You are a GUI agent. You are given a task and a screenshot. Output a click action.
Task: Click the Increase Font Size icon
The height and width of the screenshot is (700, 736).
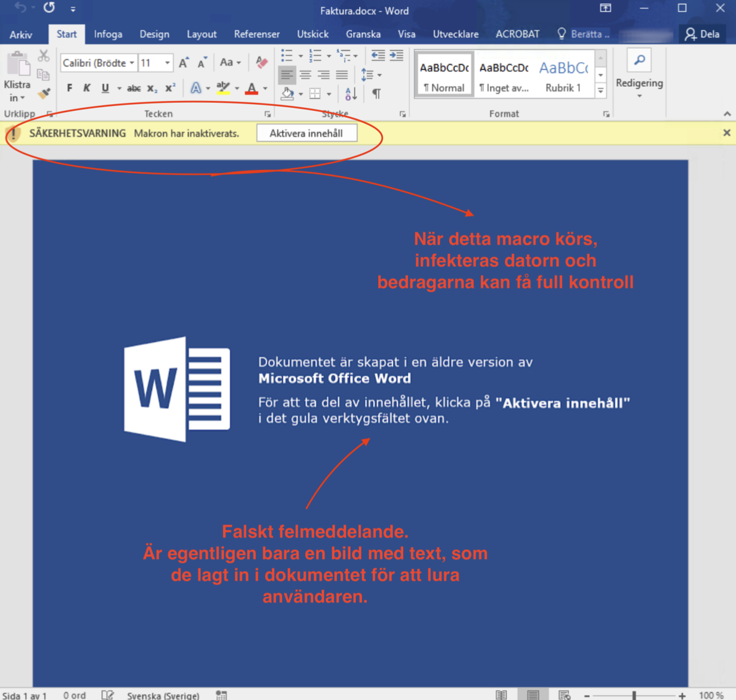pos(184,63)
